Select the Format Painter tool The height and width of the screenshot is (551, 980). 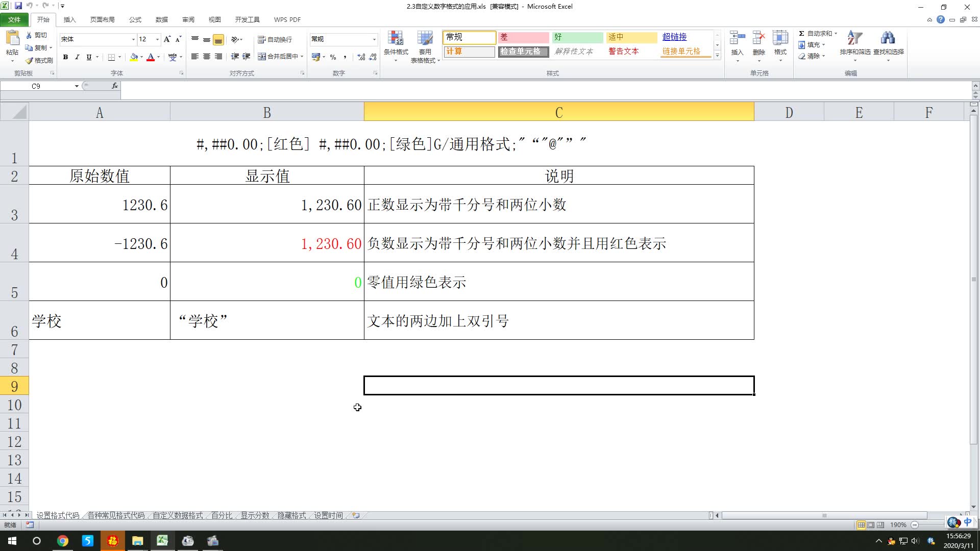tap(40, 60)
